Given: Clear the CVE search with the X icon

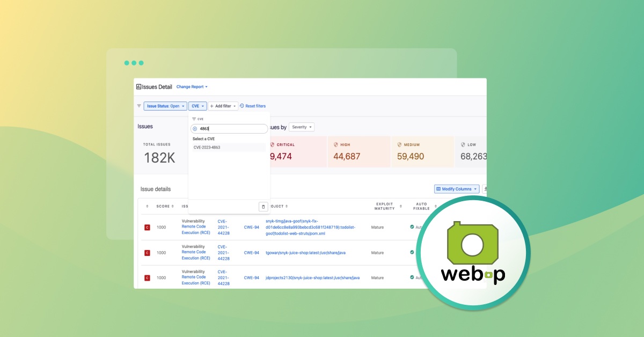Looking at the screenshot, I should (195, 129).
